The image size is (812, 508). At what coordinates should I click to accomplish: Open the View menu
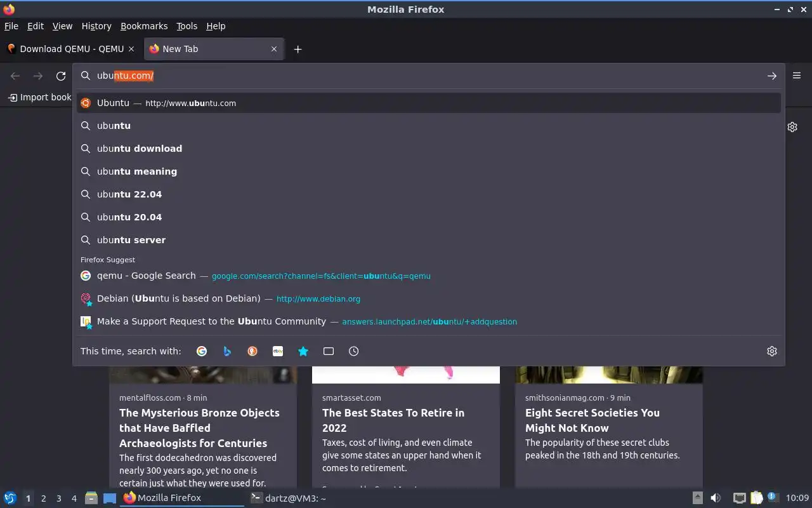pos(62,26)
